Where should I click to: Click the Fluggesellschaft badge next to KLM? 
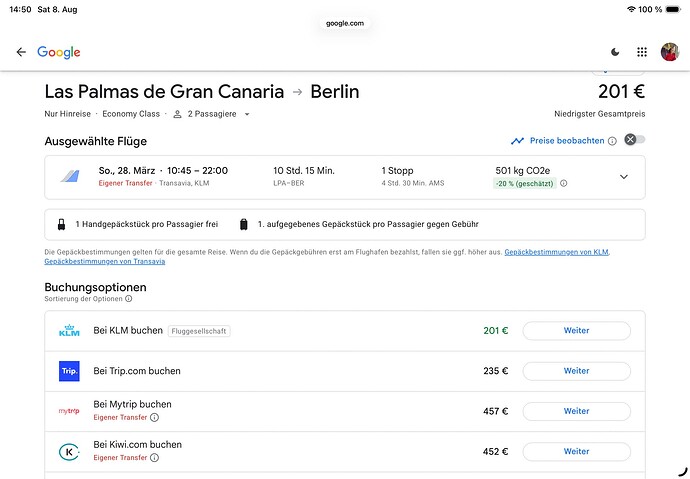point(199,331)
